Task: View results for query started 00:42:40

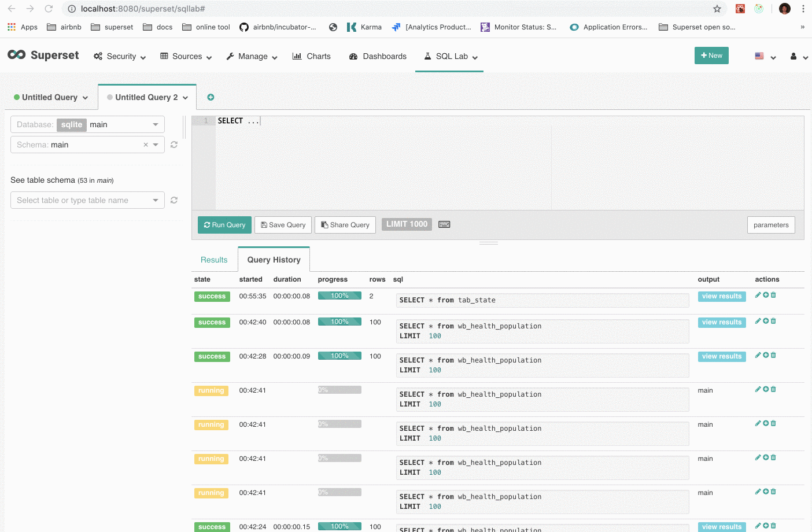Action: tap(722, 322)
